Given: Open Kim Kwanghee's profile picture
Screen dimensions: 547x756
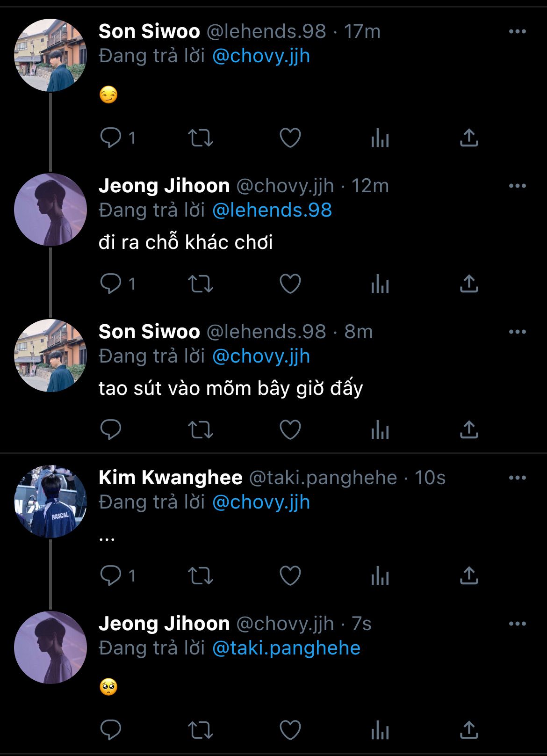Looking at the screenshot, I should click(x=50, y=502).
